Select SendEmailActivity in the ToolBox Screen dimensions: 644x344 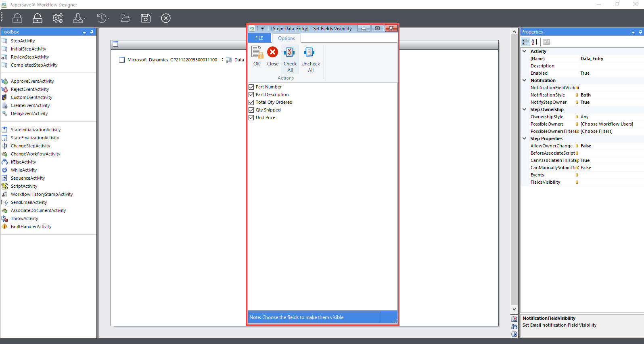(29, 202)
